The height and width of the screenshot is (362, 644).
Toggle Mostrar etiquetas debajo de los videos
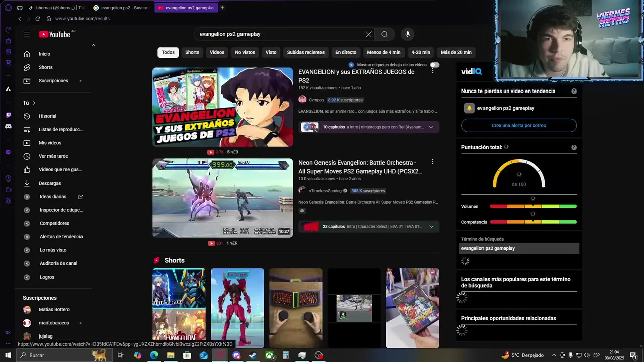[434, 65]
